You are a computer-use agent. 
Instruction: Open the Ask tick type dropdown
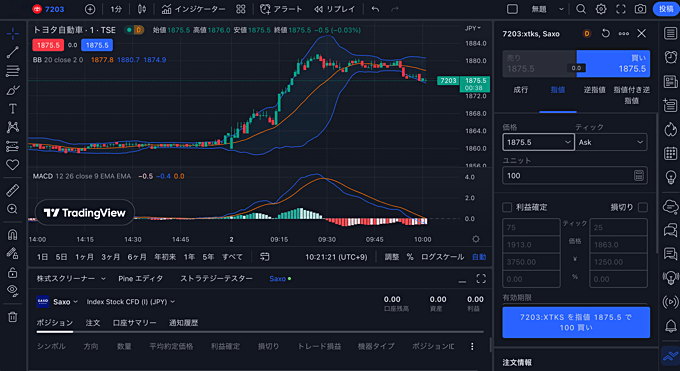[611, 142]
